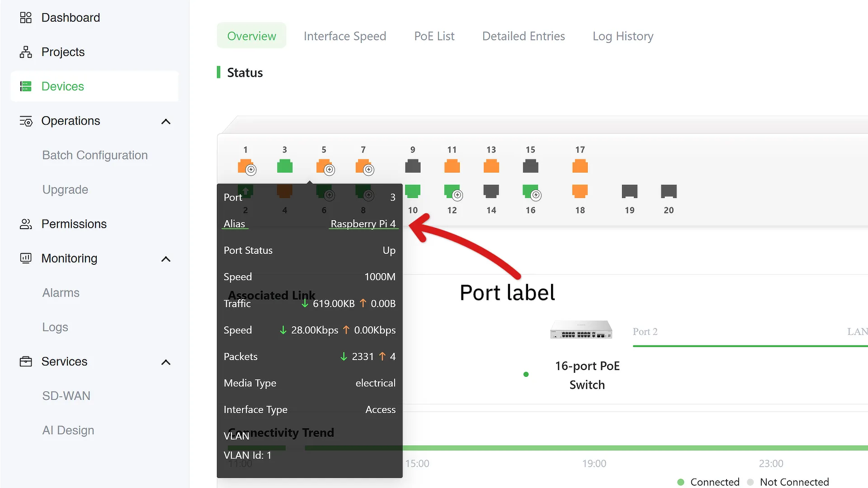Screen dimensions: 868x488
Task: Click the Services briefcase icon
Action: (26, 361)
